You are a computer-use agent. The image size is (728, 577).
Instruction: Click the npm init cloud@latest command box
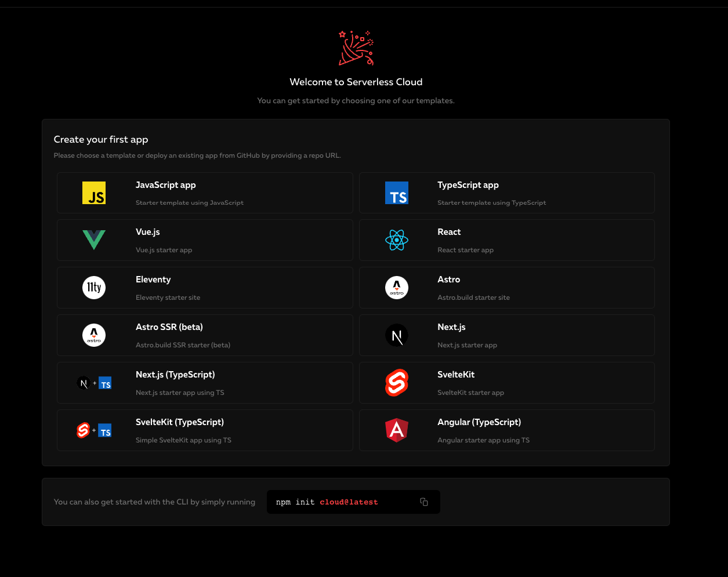click(342, 502)
